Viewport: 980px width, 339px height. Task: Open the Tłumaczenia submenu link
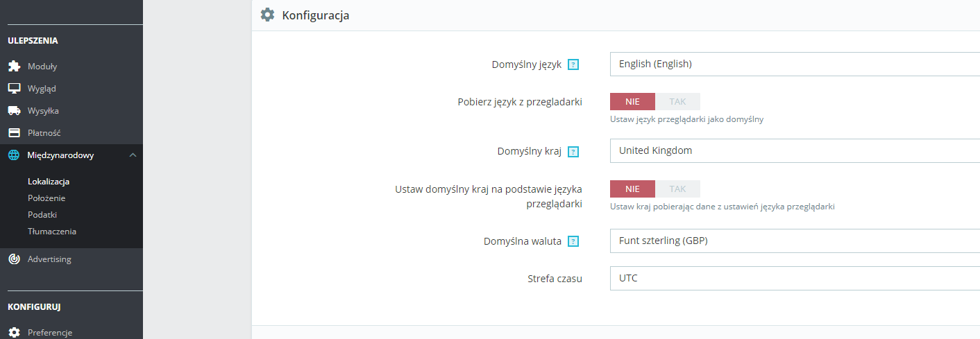click(x=52, y=232)
